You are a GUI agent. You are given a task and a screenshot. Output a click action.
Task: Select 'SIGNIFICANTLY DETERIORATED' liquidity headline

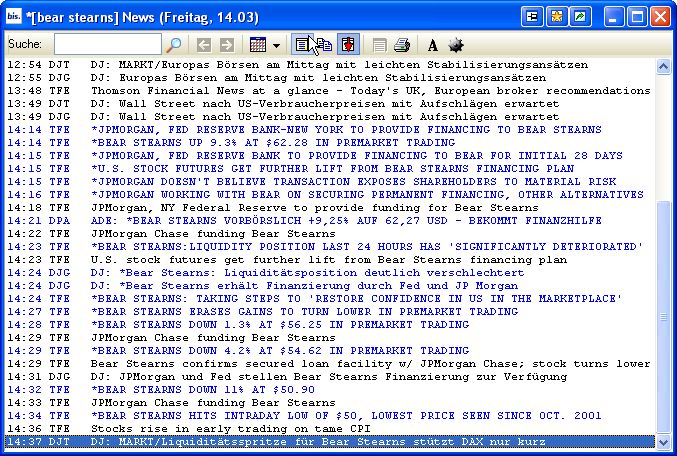[330, 247]
